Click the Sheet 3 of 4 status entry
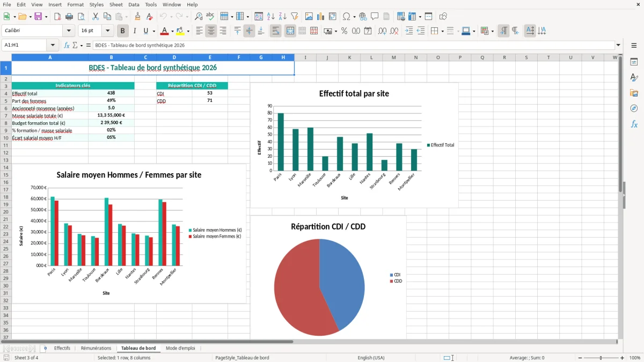This screenshot has height=362, width=644. point(26,358)
